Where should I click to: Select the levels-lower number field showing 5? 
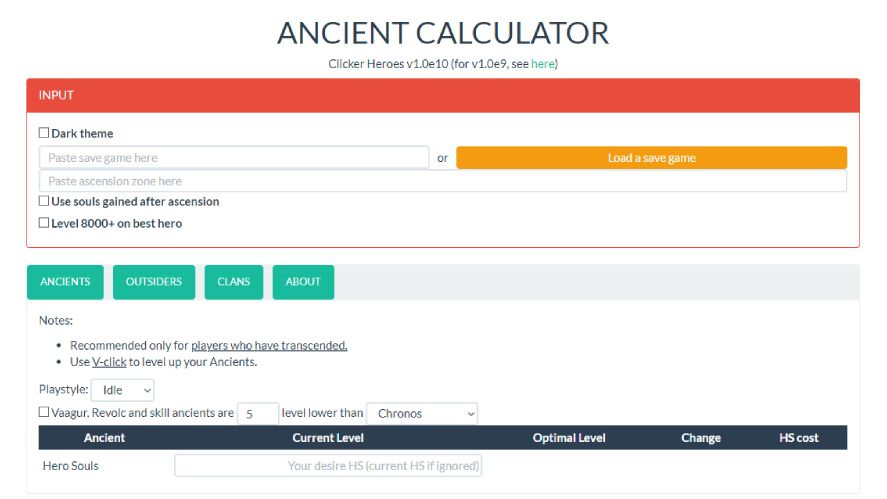258,414
